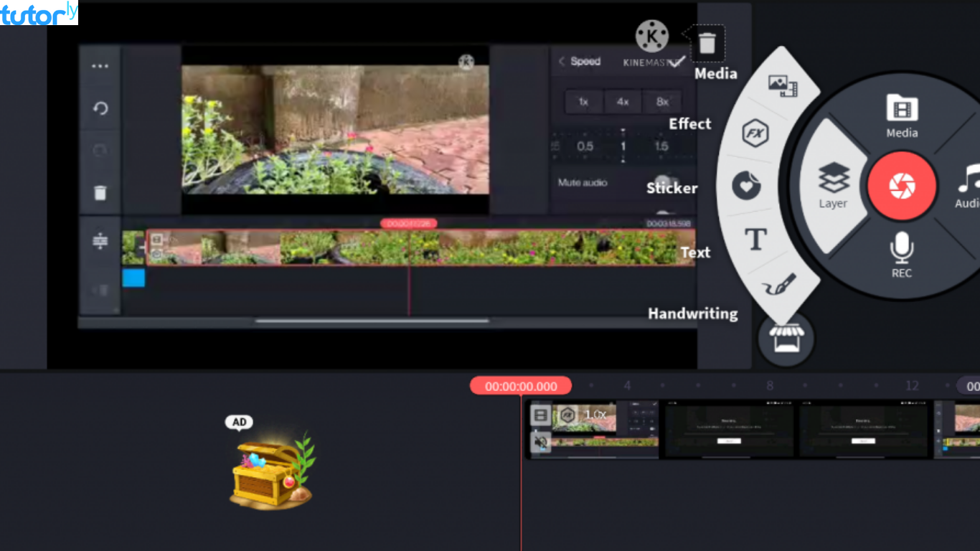Expand the three-dots more menu

pyautogui.click(x=100, y=66)
